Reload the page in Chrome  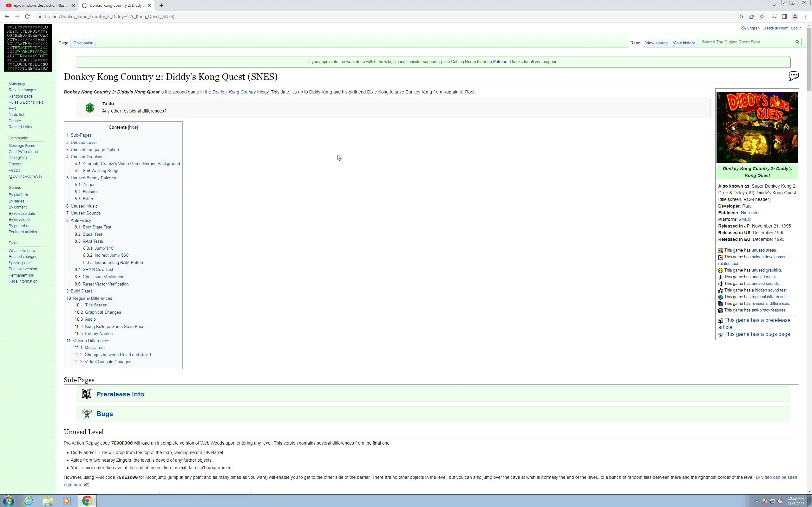(27, 16)
